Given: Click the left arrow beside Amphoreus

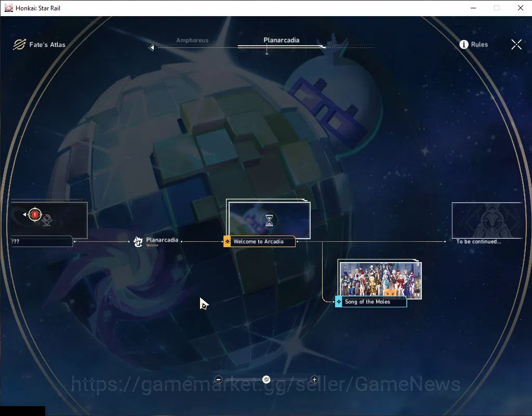Looking at the screenshot, I should 151,48.
